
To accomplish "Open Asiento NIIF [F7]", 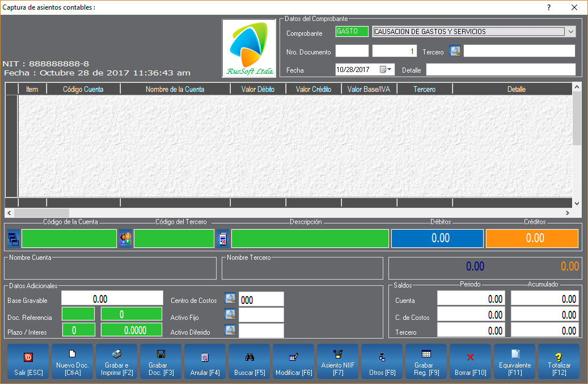I will [337, 361].
